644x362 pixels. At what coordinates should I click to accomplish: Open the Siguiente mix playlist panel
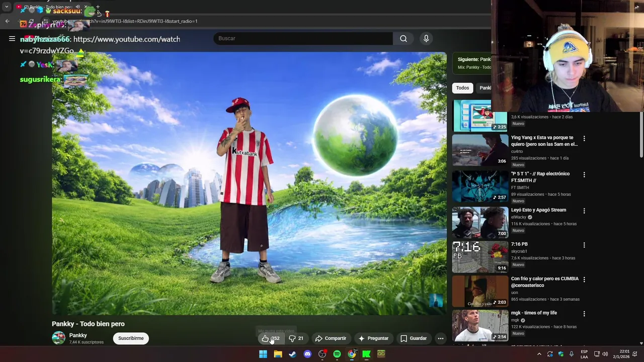[x=472, y=63]
